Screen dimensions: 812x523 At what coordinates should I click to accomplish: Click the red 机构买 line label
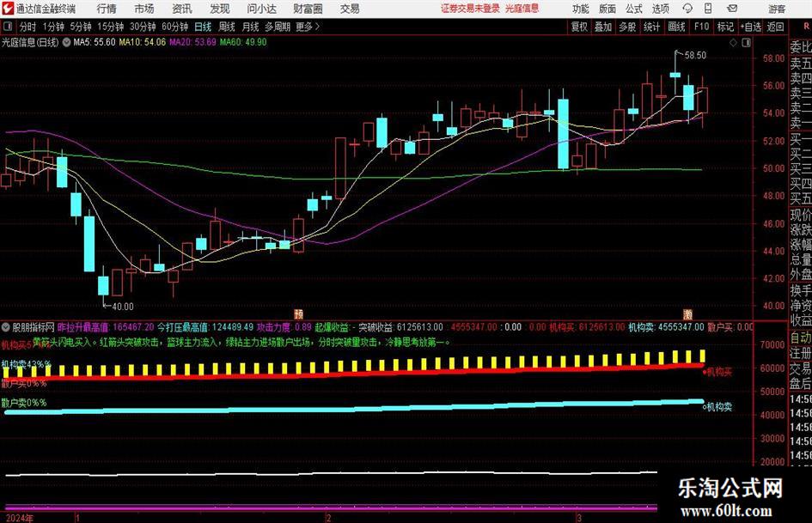click(x=718, y=372)
